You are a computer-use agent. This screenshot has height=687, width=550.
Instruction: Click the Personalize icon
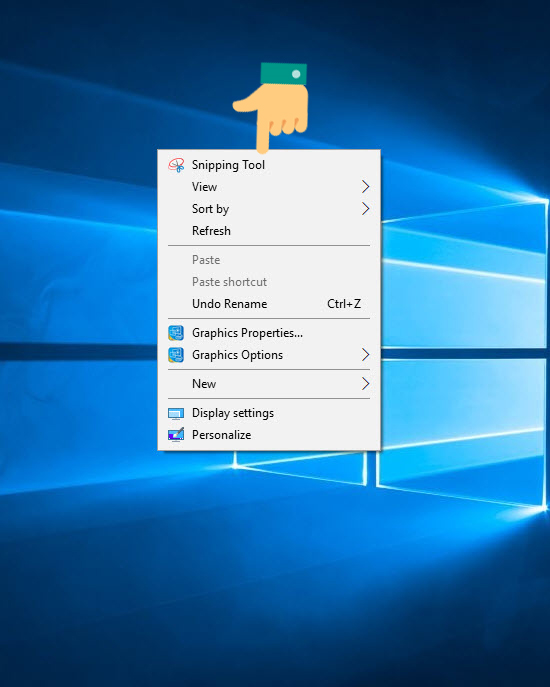pos(176,435)
